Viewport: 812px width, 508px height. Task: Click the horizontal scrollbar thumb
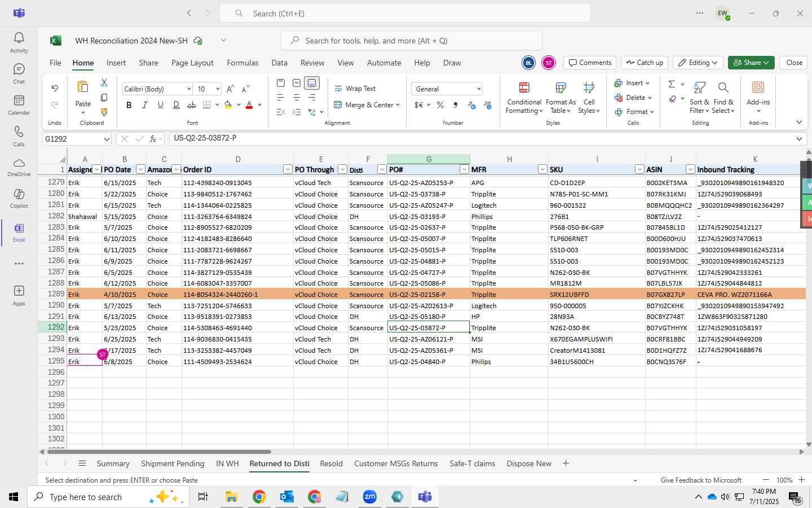159,452
